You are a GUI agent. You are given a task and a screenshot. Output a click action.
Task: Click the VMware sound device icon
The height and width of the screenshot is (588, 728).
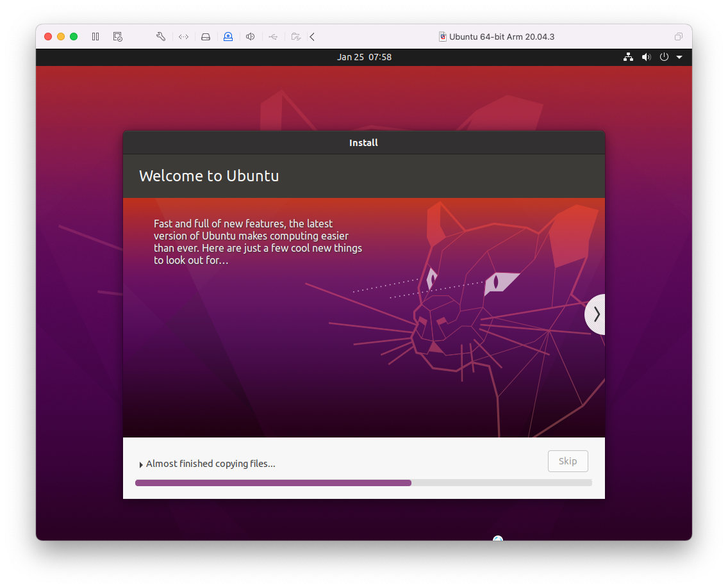(251, 37)
